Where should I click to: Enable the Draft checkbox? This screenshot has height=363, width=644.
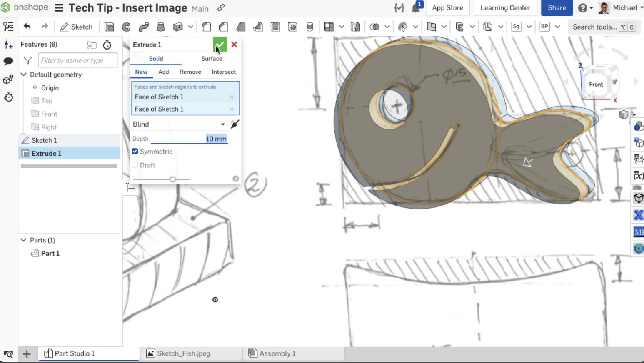tap(135, 165)
